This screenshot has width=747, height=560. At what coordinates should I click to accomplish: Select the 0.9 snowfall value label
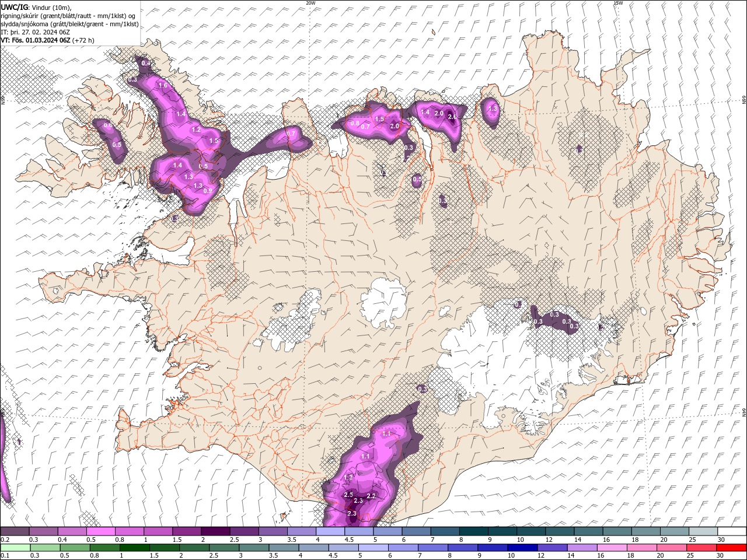pyautogui.click(x=208, y=191)
